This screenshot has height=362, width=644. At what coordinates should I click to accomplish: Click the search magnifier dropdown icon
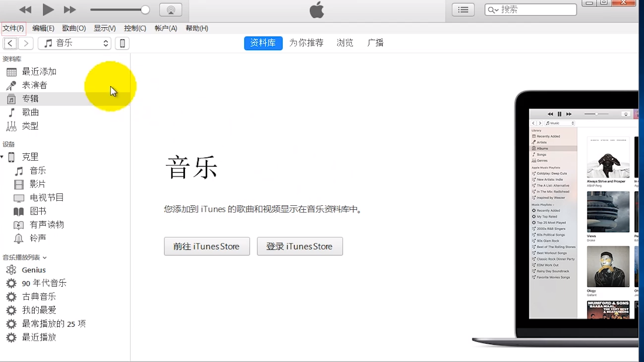tap(493, 10)
